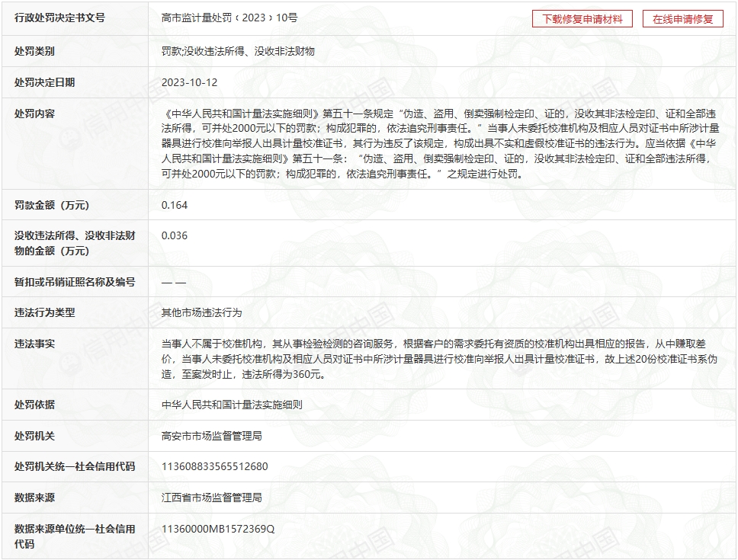This screenshot has height=560, width=738.
Task: Click the 罚款金额（万元）row label
Action: click(52, 205)
